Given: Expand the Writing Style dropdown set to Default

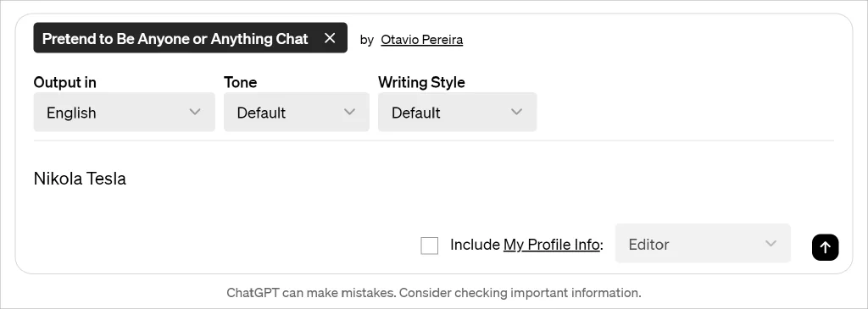Looking at the screenshot, I should tap(457, 113).
